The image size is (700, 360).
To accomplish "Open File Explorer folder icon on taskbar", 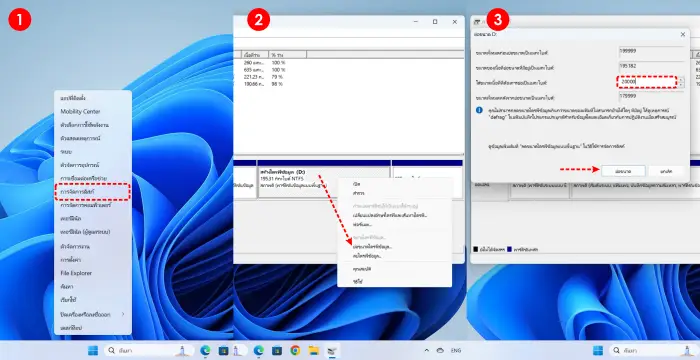I will click(x=314, y=351).
